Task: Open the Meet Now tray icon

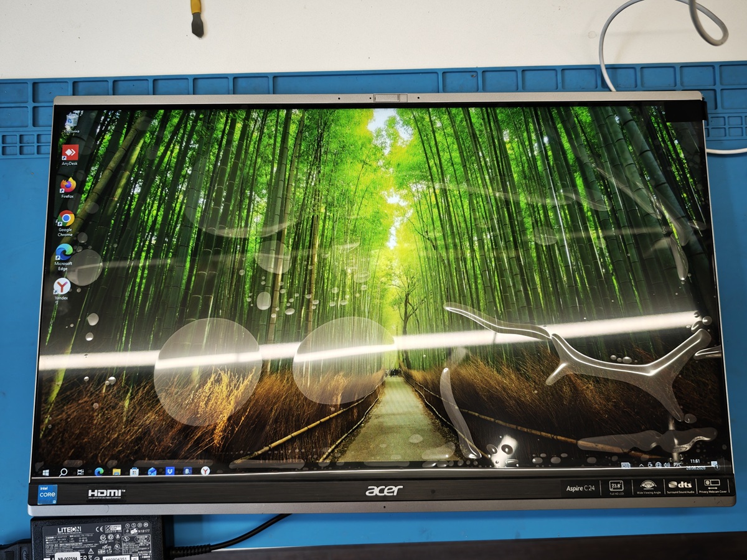Action: [650, 465]
